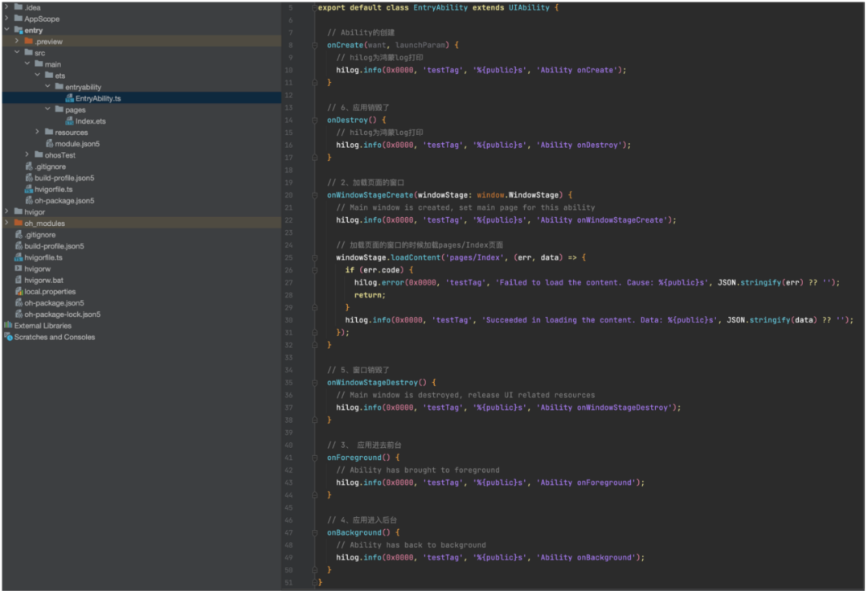Click the orange oh_modules folder icon
Screen dimensions: 868x591
coord(18,223)
